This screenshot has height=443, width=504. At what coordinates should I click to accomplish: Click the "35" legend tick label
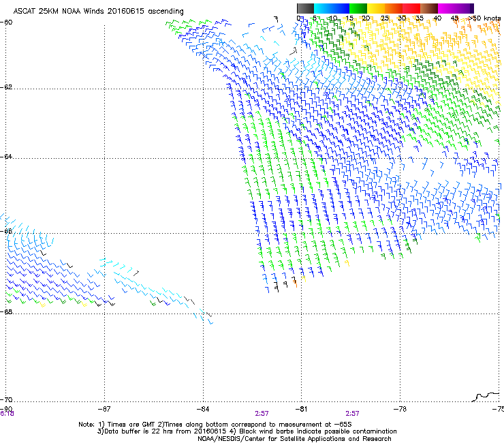coord(420,18)
